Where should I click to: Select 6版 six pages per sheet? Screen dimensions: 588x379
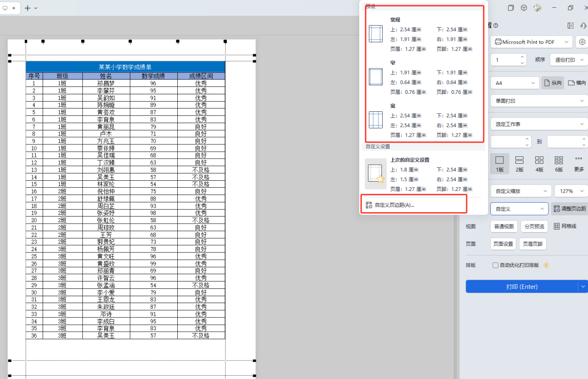559,164
